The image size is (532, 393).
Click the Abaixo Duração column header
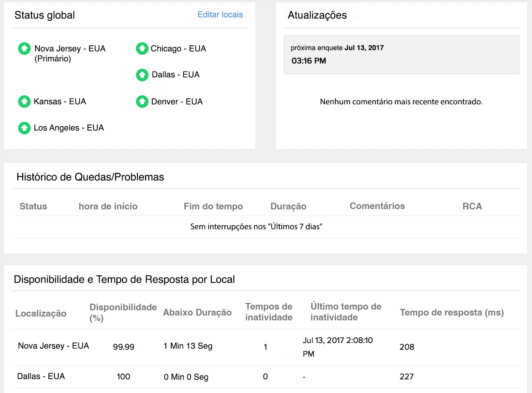[197, 312]
